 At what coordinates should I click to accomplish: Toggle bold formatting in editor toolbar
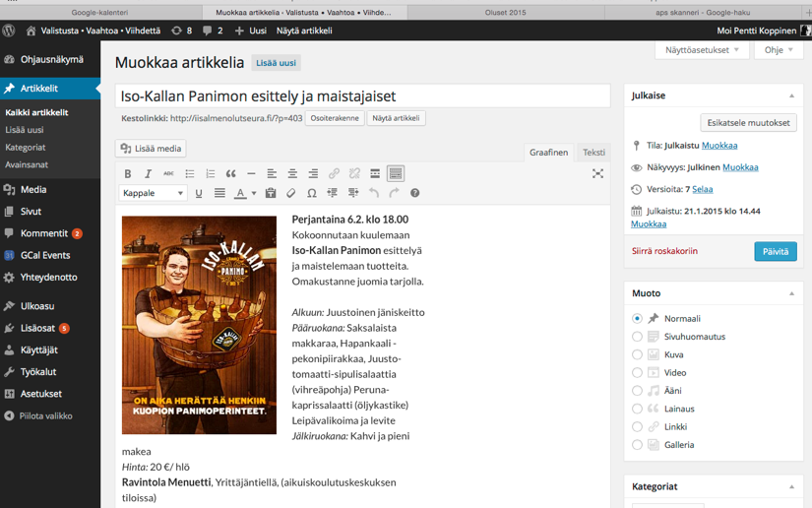127,174
